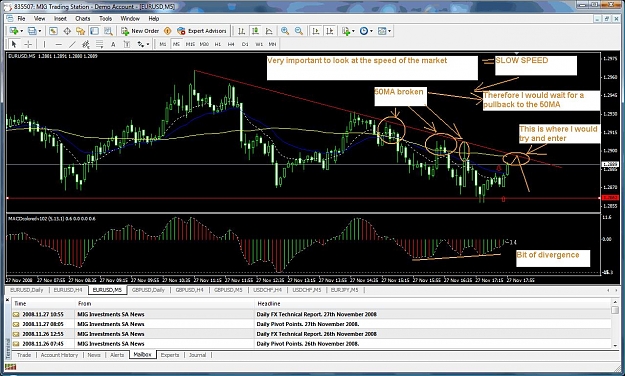
Task: Select mail 'Daily FX Technical Report. 27th November 2008'
Action: tap(312, 314)
